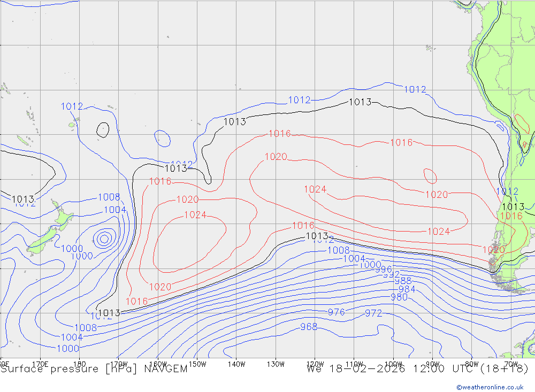Click the 110W longitude label
Image resolution: width=535 pixels, height=392 pixels.
point(354,364)
